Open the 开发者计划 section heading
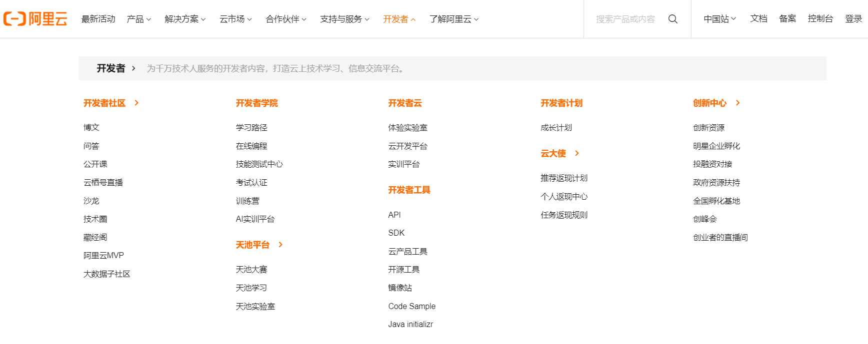 point(561,103)
